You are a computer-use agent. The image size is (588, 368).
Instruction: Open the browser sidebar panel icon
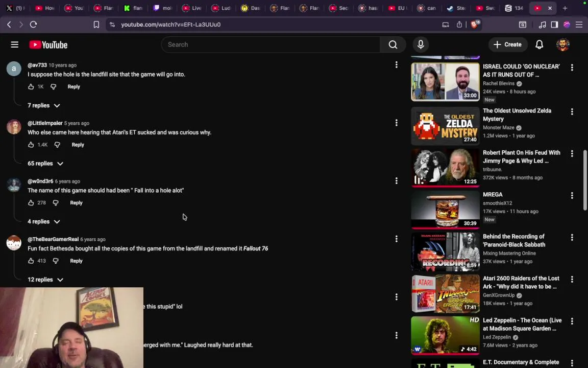554,25
